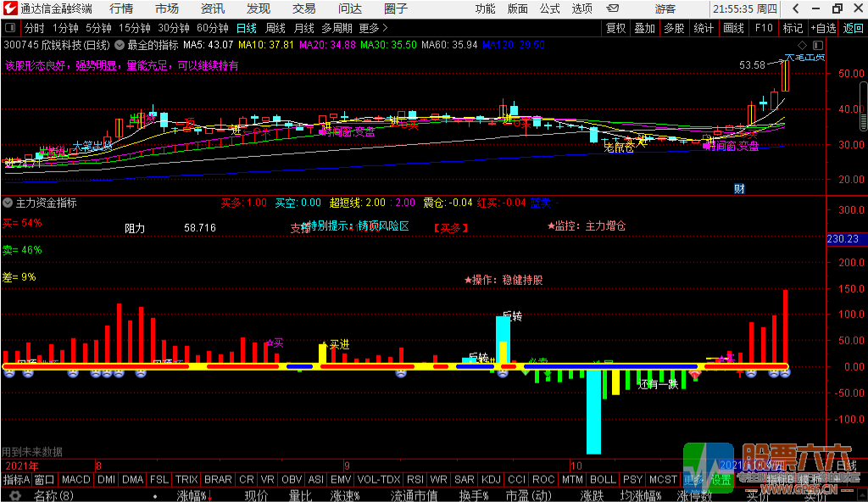Click the 统计 statistics button
The height and width of the screenshot is (502, 868).
click(704, 28)
